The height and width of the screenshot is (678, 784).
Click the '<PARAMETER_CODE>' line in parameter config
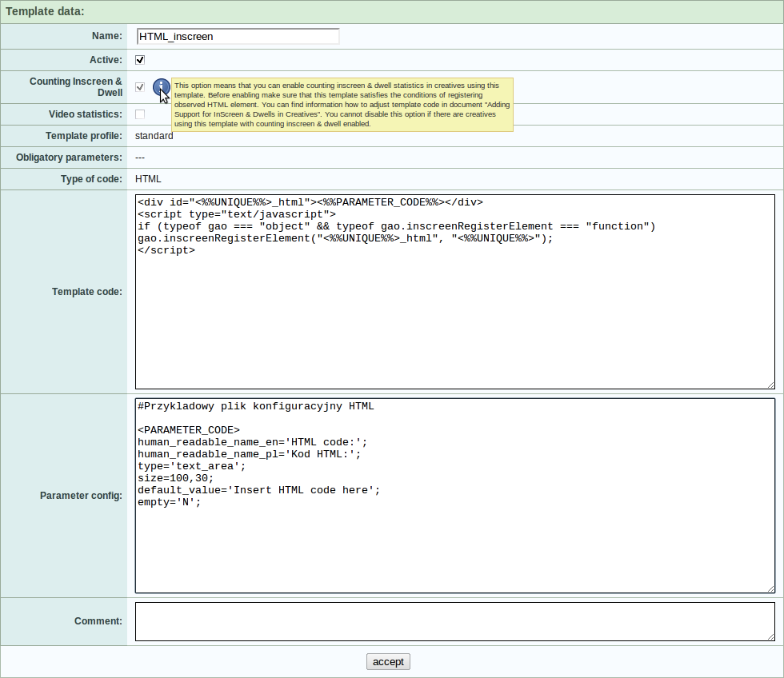pos(189,430)
